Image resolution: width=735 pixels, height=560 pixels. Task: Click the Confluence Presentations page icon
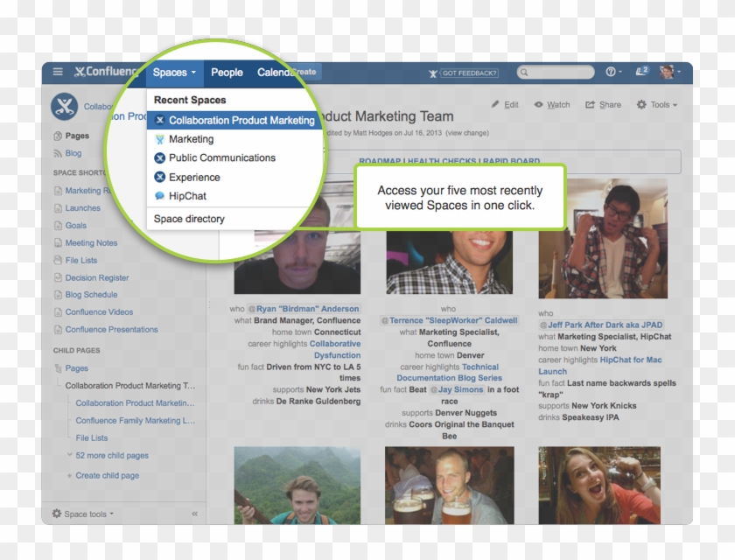(58, 330)
